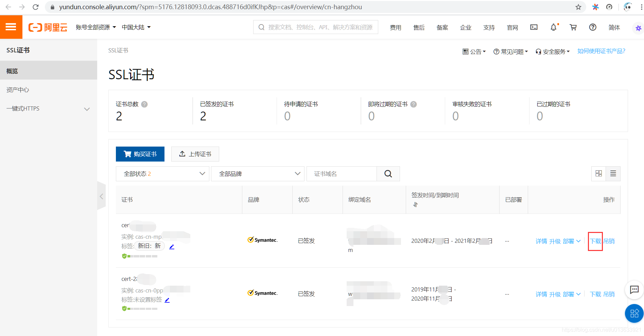Viewport: 644px width, 336px height.
Task: Open 详情 of first certificate
Action: click(x=541, y=241)
